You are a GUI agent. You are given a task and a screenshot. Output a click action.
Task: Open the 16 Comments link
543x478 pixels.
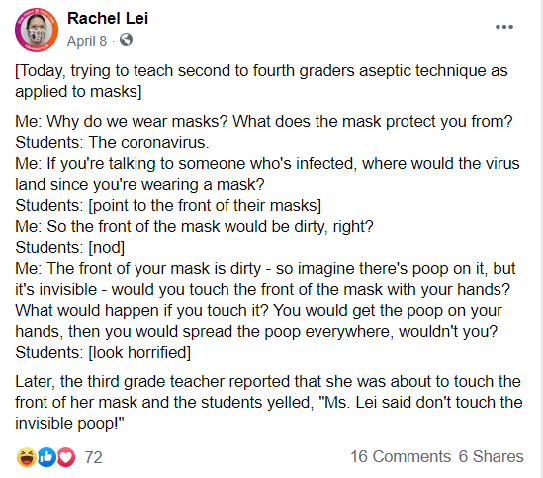[x=400, y=456]
